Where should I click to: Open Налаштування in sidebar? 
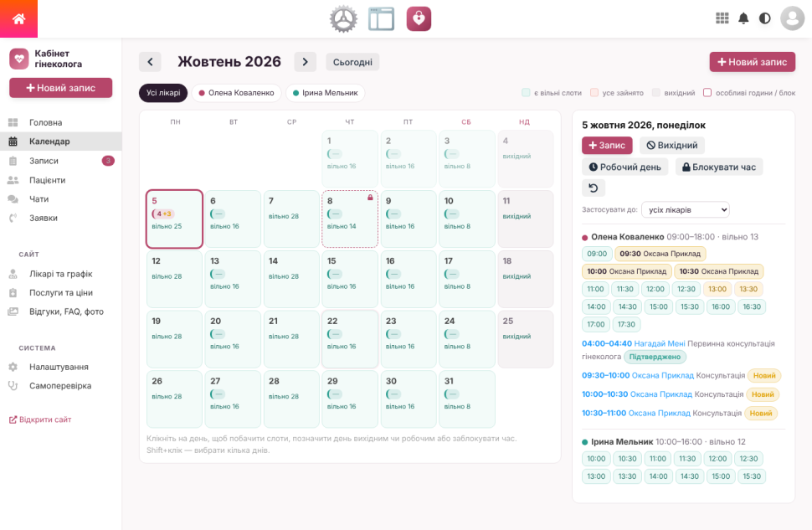[x=61, y=367]
